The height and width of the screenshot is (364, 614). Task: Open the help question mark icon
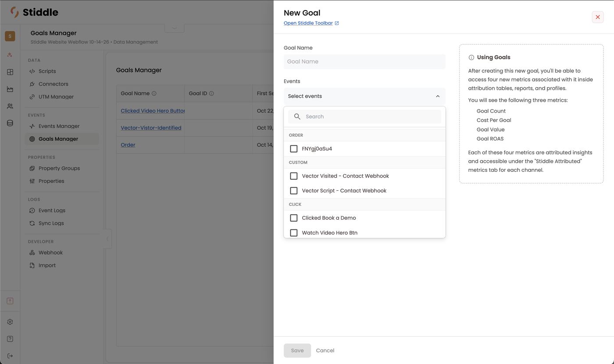pos(10,339)
